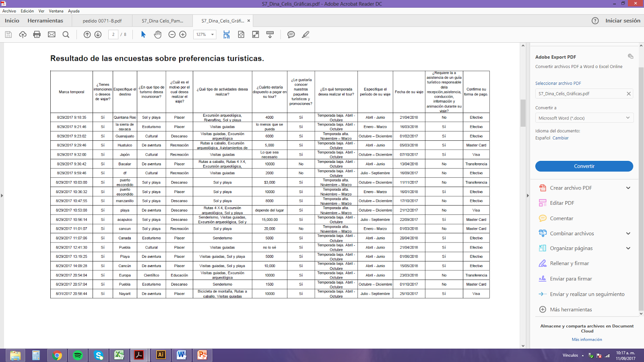
Task: Click the read mode toolbar icon
Action: [x=270, y=35]
